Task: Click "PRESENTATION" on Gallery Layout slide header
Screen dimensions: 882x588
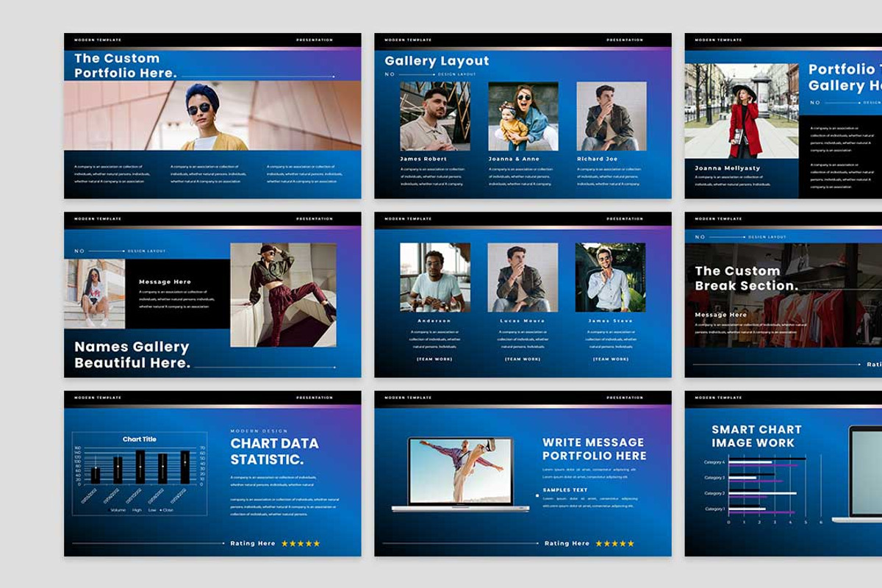Action: tap(625, 40)
